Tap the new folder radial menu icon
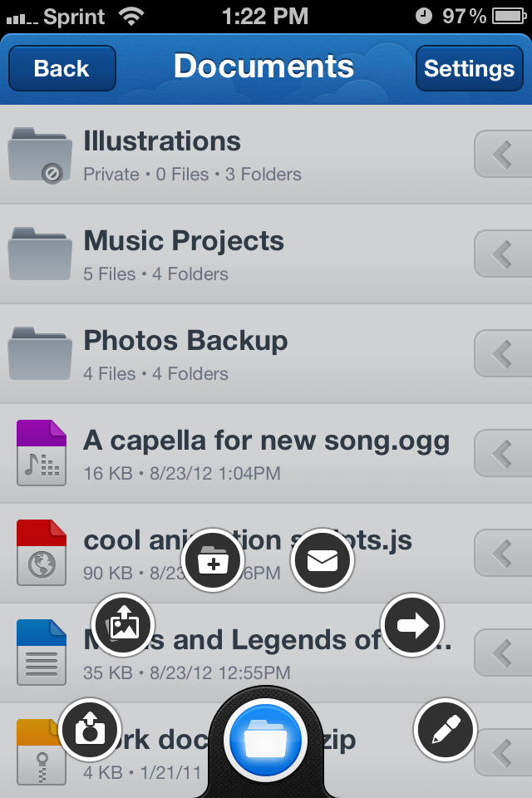The image size is (532, 798). click(213, 561)
